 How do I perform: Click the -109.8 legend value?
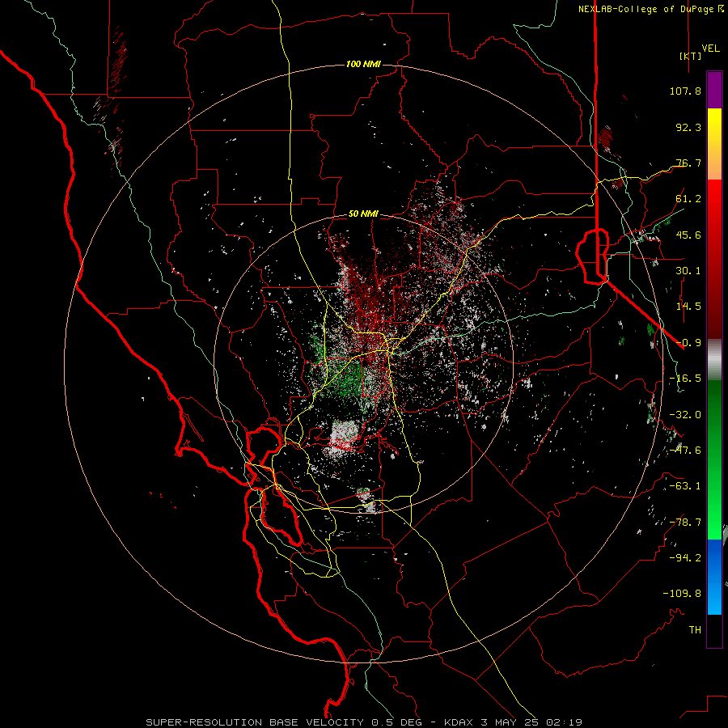[682, 594]
